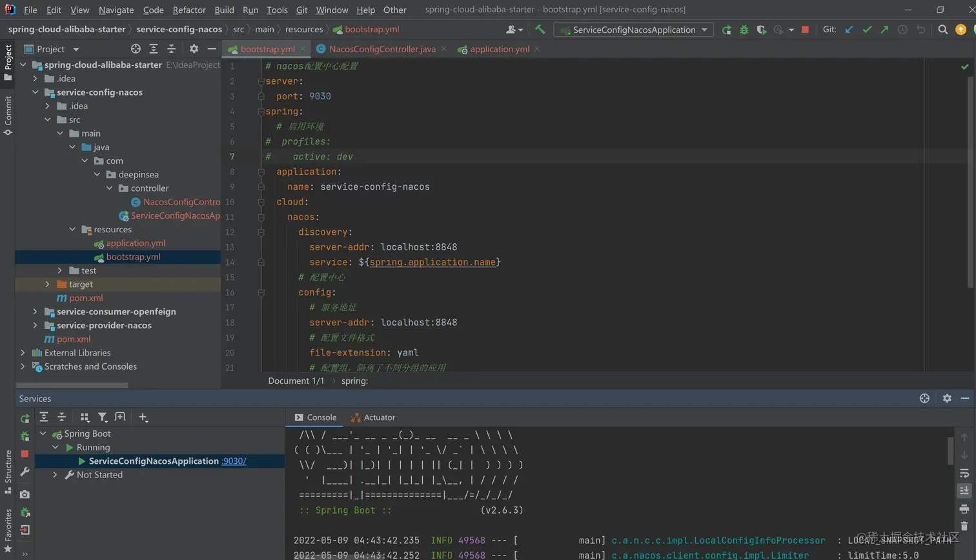Click the camera thread dump icon

point(25,494)
